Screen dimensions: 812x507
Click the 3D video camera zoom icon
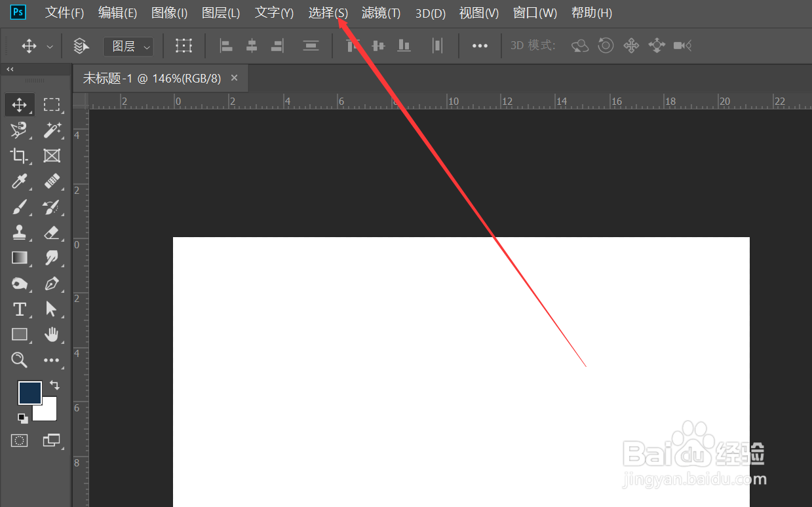coord(682,45)
